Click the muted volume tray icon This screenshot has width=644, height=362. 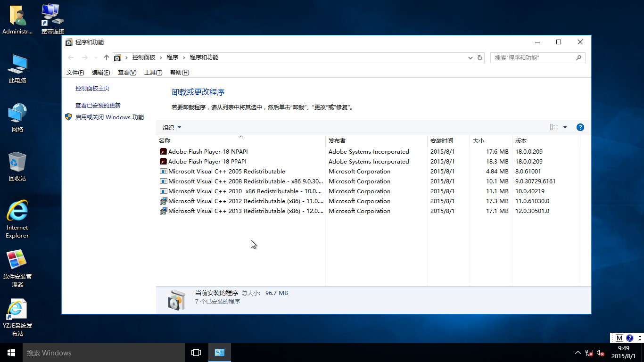[601, 353]
